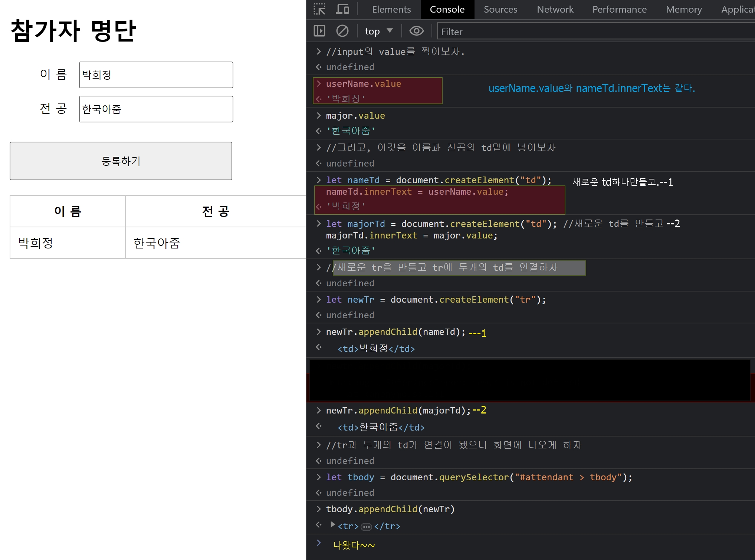Click the userName.value console entry arrow
The height and width of the screenshot is (560, 755).
tap(319, 84)
